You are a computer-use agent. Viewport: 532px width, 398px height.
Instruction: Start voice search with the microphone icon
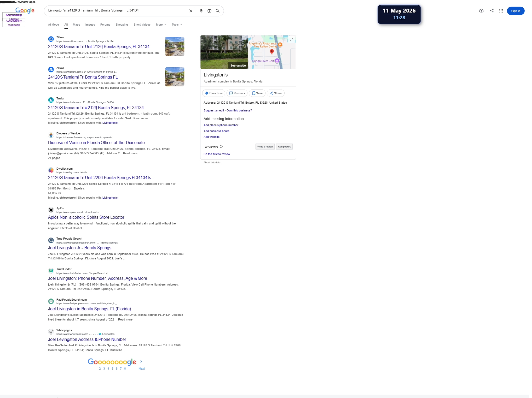(201, 11)
